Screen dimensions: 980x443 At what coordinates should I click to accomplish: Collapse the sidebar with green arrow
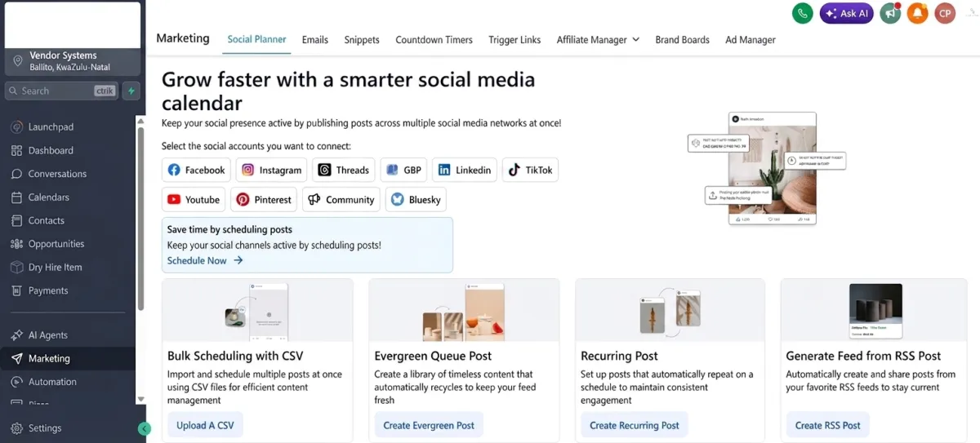click(145, 428)
